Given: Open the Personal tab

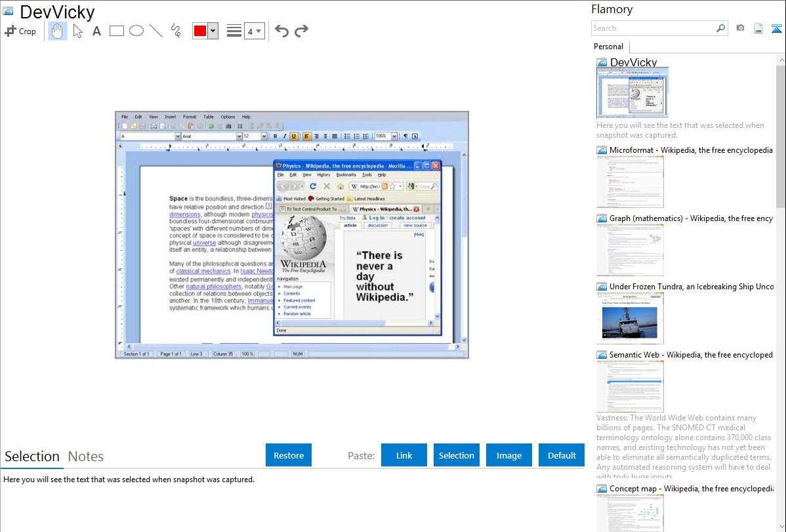Looking at the screenshot, I should click(x=608, y=47).
